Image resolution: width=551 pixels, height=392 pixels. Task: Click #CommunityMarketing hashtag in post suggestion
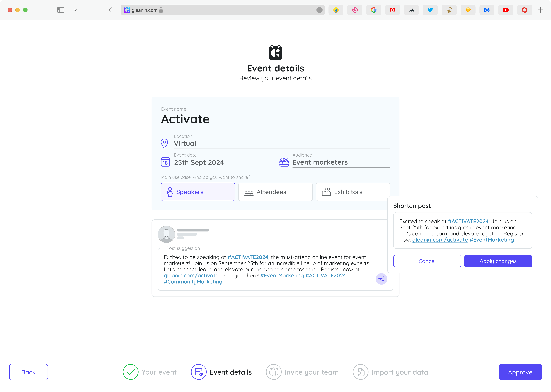coord(193,282)
